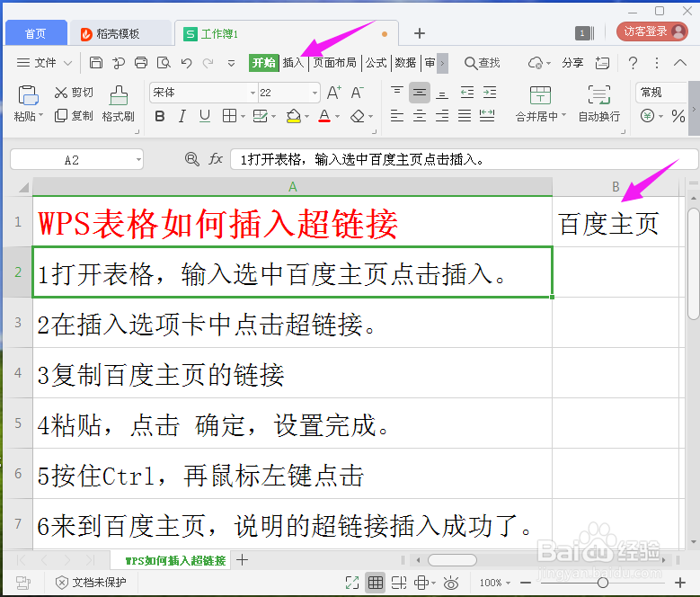Image resolution: width=700 pixels, height=597 pixels.
Task: Open Print Preview icon
Action: coord(164,63)
